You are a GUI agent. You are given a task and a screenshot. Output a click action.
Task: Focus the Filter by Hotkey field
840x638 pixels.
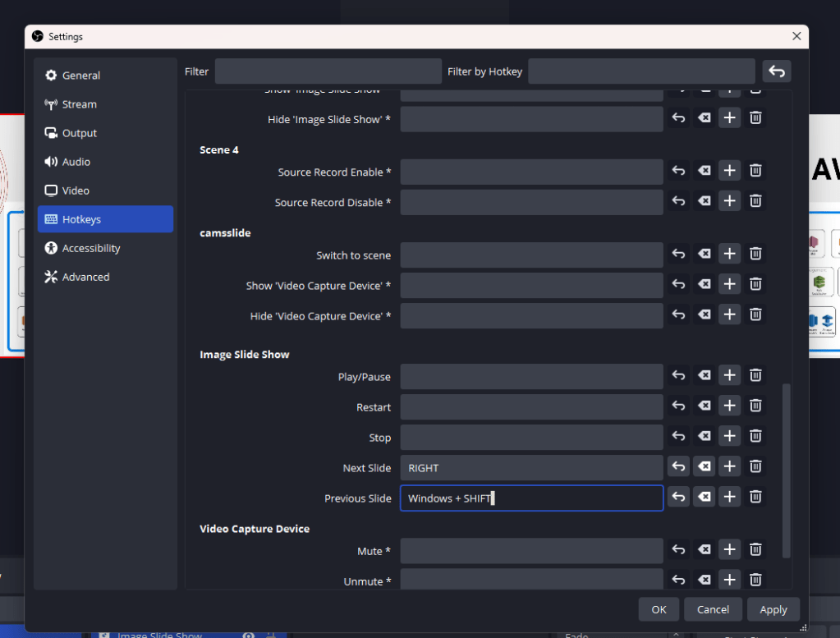(641, 71)
